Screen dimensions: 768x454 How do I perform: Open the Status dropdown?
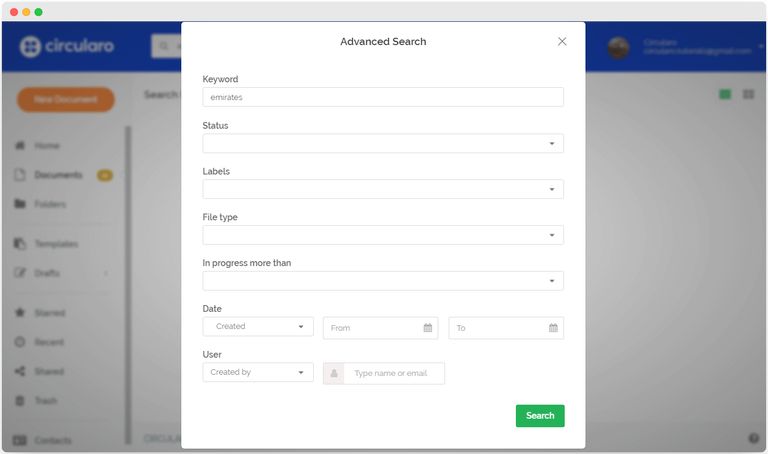tap(382, 144)
